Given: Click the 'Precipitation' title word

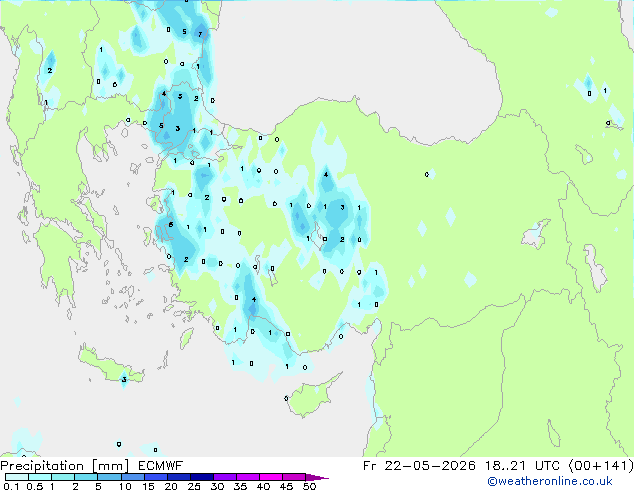Looking at the screenshot, I should (42, 466).
